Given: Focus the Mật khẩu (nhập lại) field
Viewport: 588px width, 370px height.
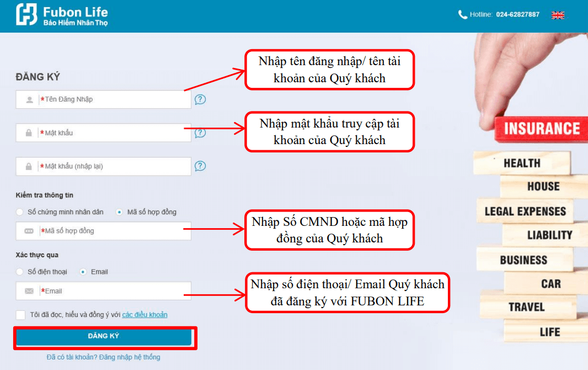Looking at the screenshot, I should click(104, 166).
